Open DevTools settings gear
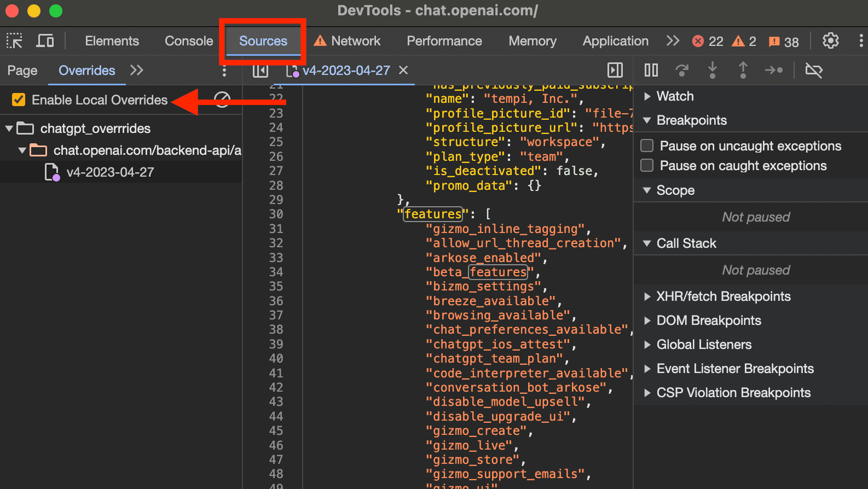 830,41
